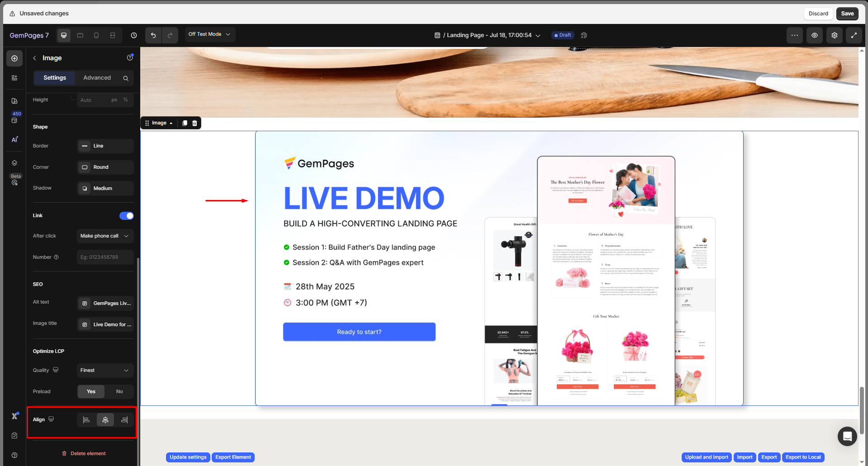Align image to the left

coord(86,420)
